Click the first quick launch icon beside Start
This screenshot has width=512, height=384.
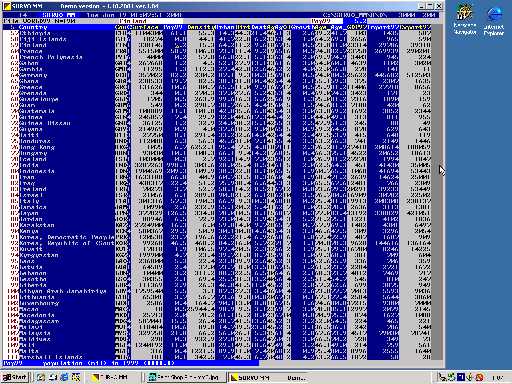41,377
